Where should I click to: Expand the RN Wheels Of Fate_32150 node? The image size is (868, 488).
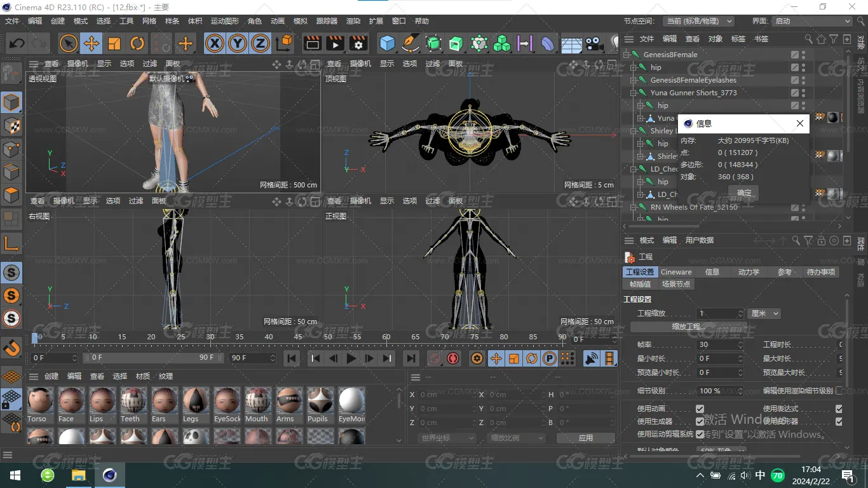tap(633, 207)
